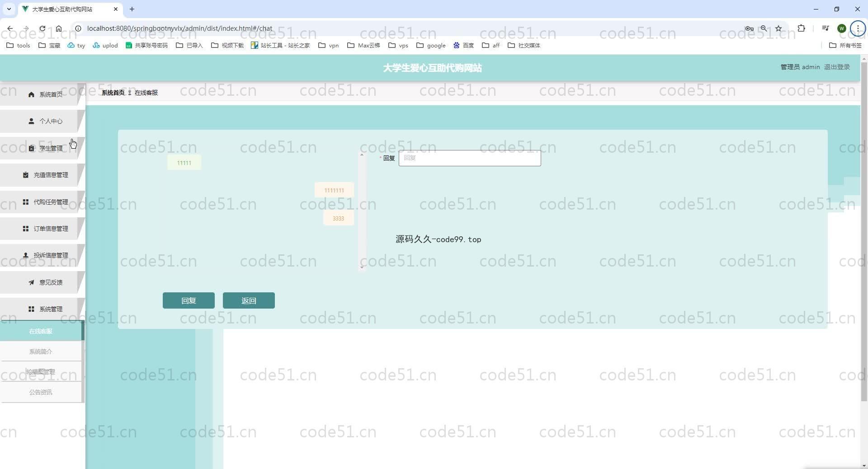Image resolution: width=868 pixels, height=469 pixels.
Task: Open the tools bookmark folder
Action: (18, 45)
